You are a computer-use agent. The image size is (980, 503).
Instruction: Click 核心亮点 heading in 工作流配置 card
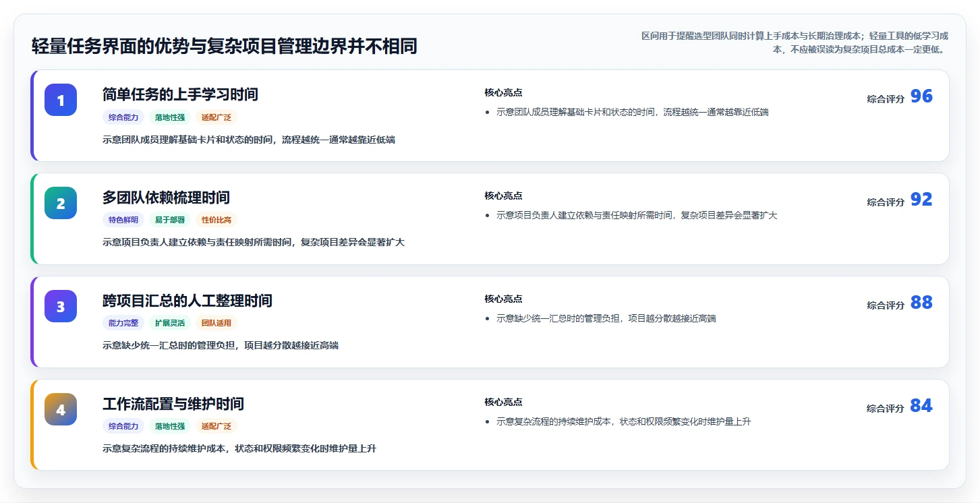(x=503, y=402)
